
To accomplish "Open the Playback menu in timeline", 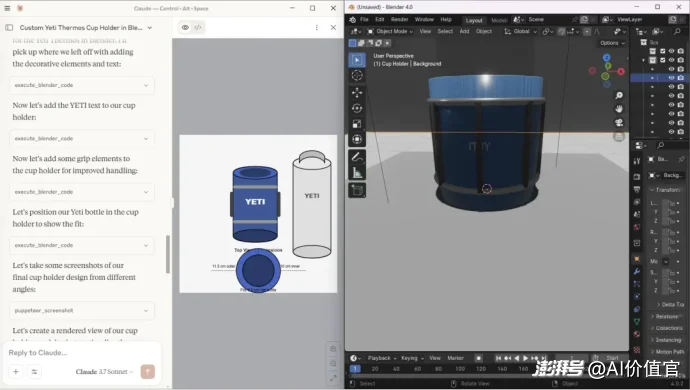I will click(x=382, y=358).
